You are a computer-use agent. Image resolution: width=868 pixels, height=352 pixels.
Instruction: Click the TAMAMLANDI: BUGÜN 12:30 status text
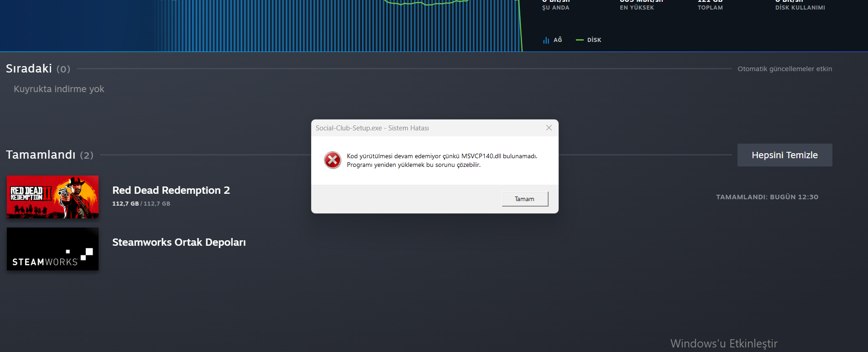pos(767,197)
